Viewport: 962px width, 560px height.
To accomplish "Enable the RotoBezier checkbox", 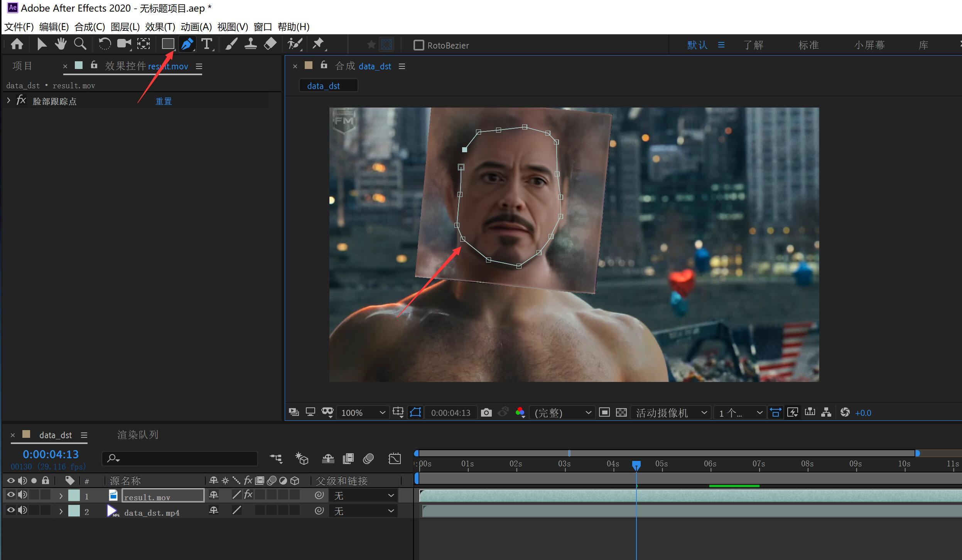I will click(x=419, y=45).
